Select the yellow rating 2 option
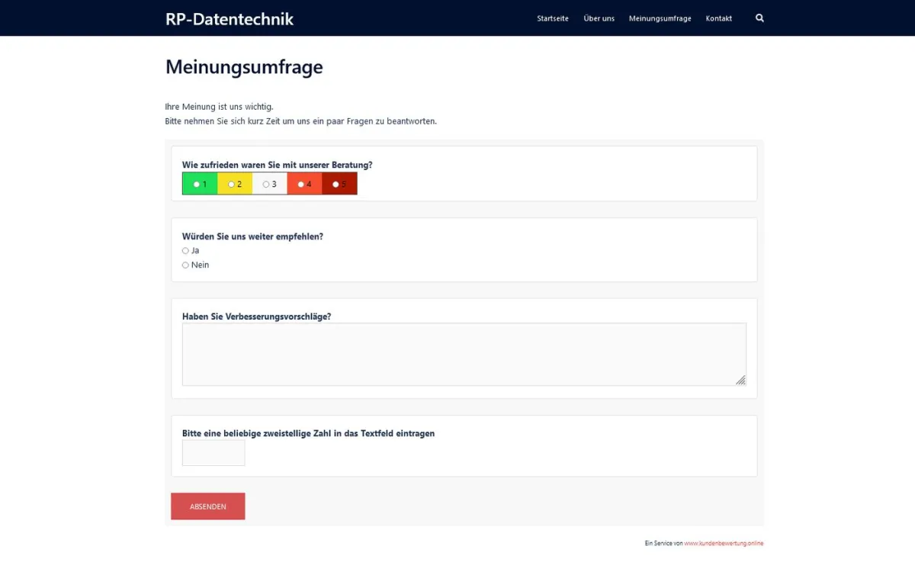Image resolution: width=915 pixels, height=588 pixels. [232, 183]
